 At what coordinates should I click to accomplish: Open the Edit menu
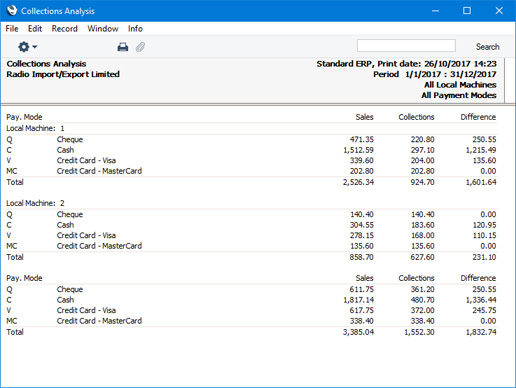[x=35, y=29]
